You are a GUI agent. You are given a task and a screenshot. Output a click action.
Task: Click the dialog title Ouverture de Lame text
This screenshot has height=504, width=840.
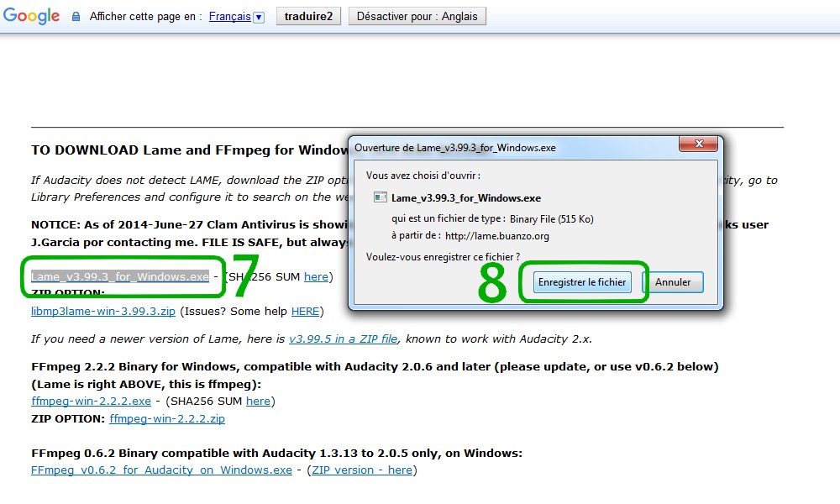click(x=454, y=148)
